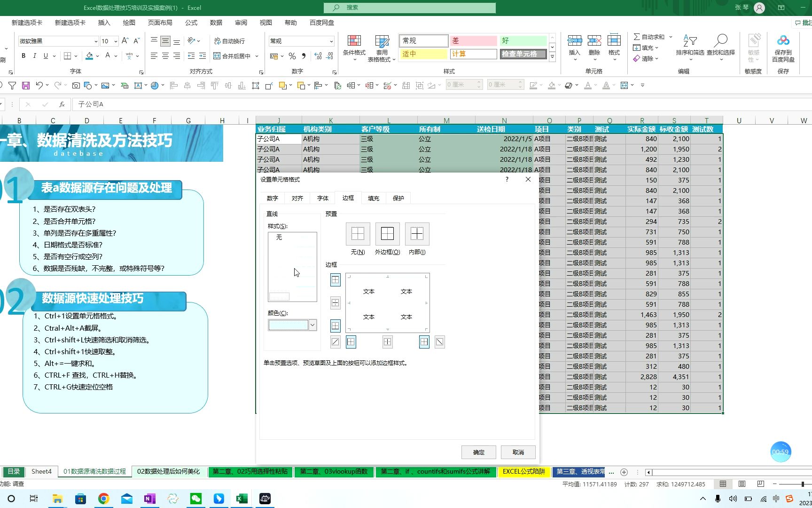Toggle the top border in border dialog
Viewport: 812px width, 508px height.
(335, 280)
